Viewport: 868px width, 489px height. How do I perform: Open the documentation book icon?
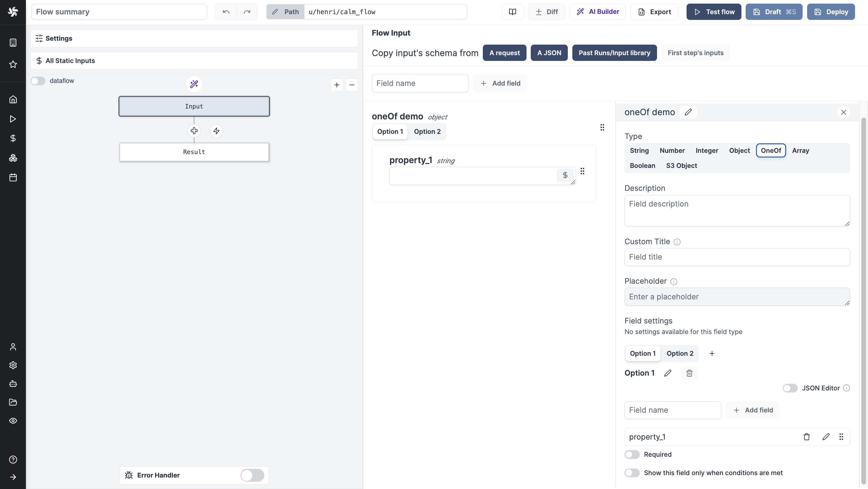pos(512,12)
